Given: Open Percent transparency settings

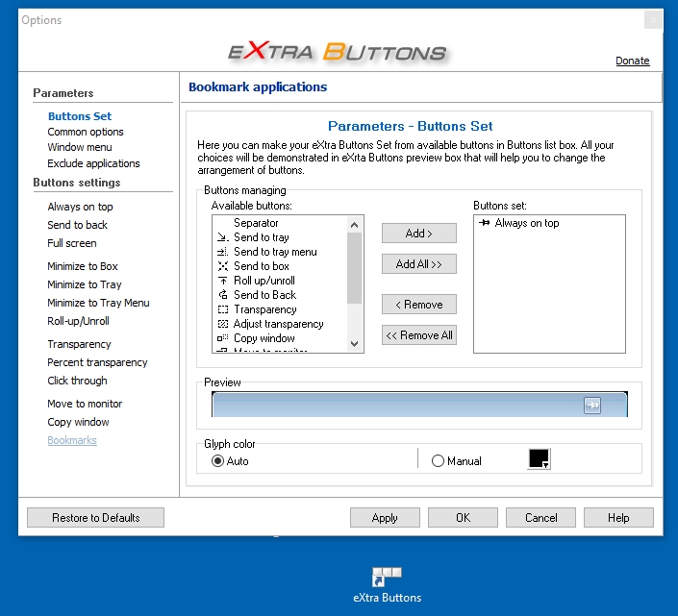Looking at the screenshot, I should tap(97, 362).
